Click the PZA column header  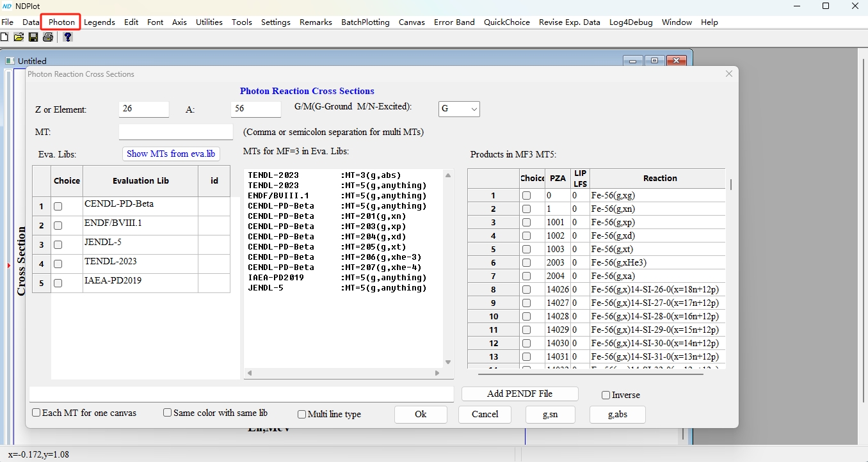[x=558, y=179]
